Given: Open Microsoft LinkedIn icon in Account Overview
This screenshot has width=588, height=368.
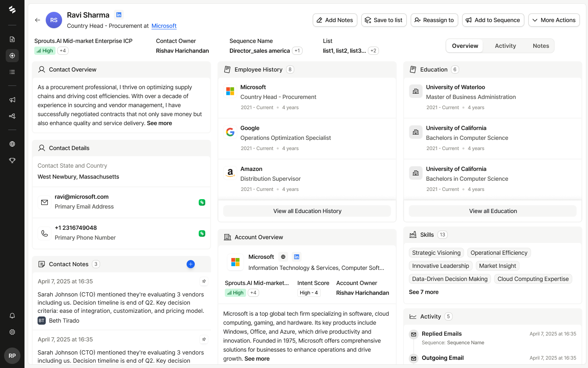Looking at the screenshot, I should (297, 257).
